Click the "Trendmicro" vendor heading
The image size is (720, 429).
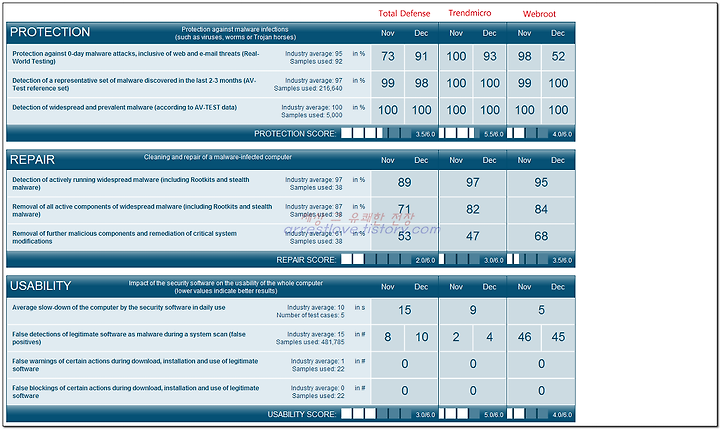pyautogui.click(x=470, y=13)
